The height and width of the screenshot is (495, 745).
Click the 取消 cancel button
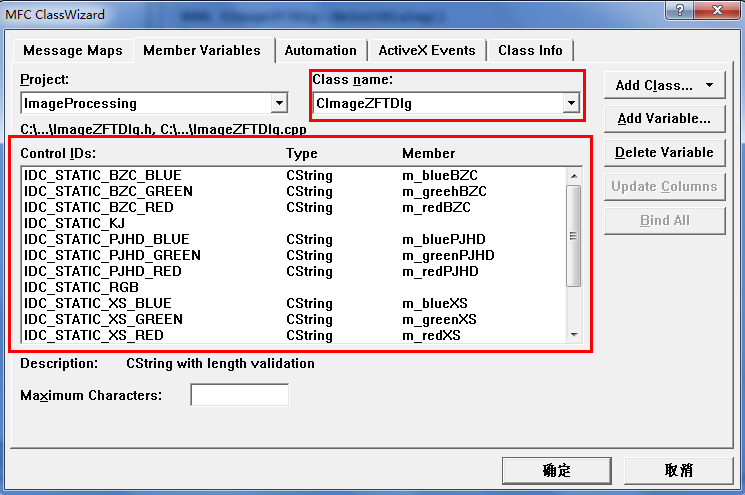point(678,470)
